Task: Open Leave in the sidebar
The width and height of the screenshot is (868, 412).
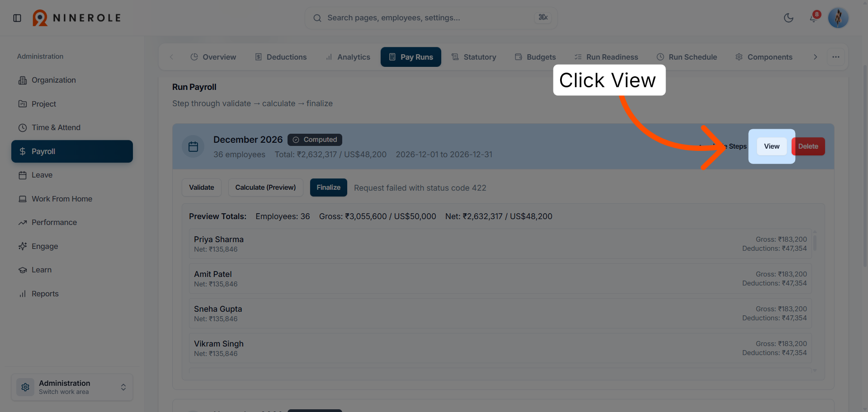Action: [x=72, y=175]
